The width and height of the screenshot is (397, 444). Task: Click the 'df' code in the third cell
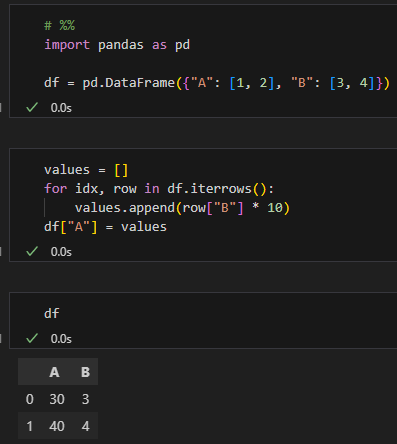(52, 313)
